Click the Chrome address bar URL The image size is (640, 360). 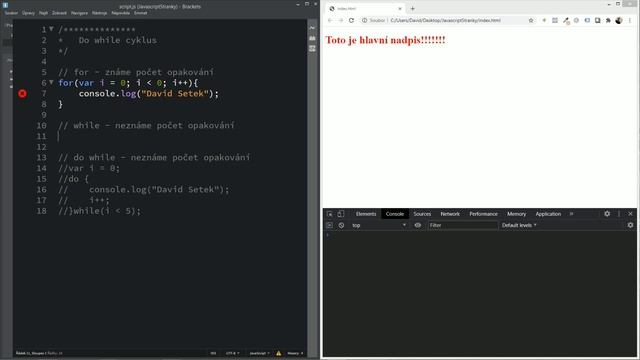[x=445, y=20]
